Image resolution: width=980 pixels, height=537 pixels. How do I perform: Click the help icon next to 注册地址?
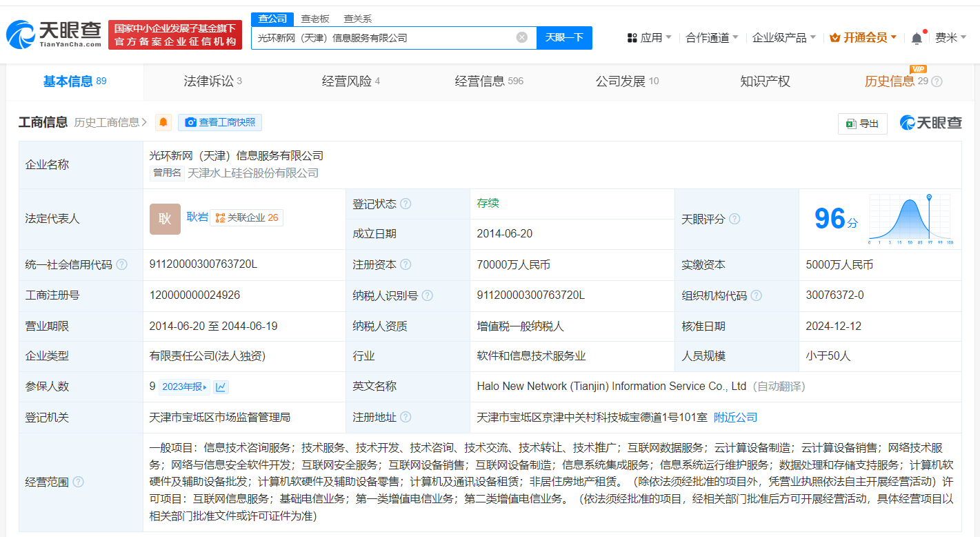406,417
